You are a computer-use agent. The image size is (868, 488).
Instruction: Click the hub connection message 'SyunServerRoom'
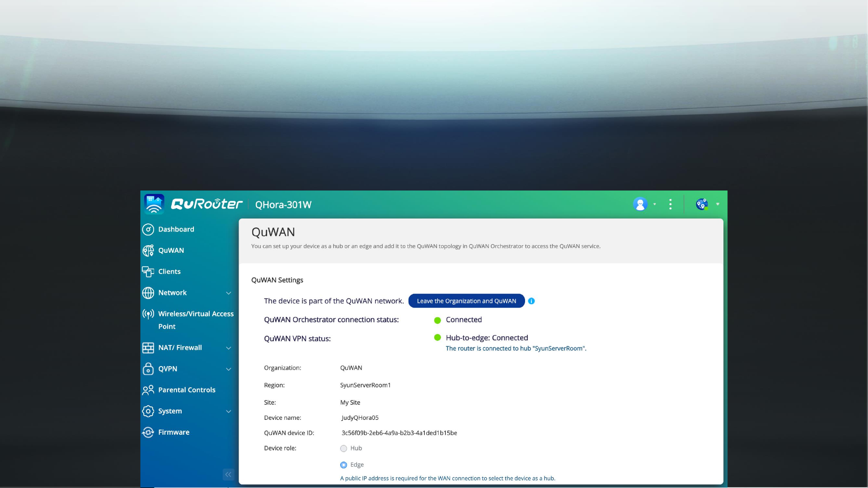(516, 349)
